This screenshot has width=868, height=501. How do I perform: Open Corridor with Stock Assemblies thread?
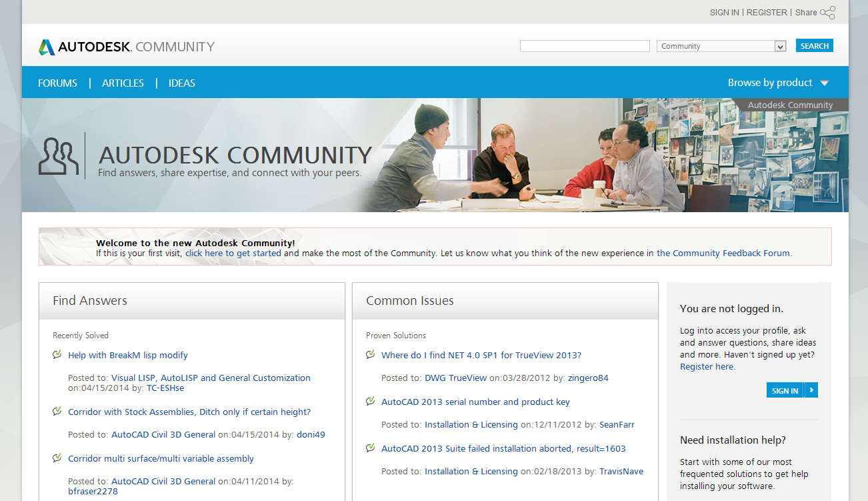pos(189,412)
